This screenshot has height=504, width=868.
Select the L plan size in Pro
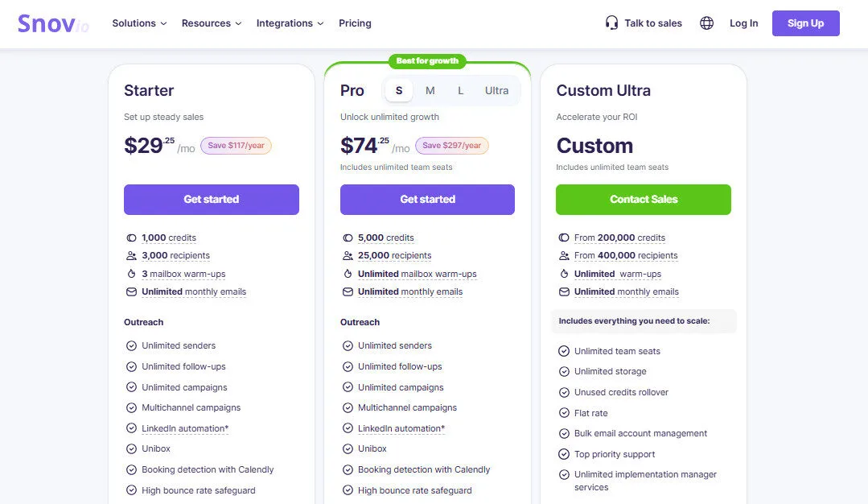(x=460, y=90)
